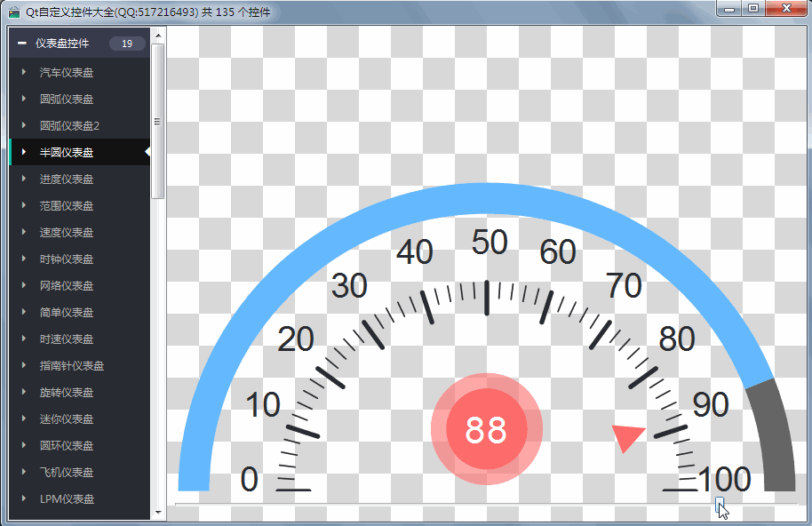The height and width of the screenshot is (526, 812).
Task: Switch to 进度仪表盘 widget
Action: click(x=67, y=179)
